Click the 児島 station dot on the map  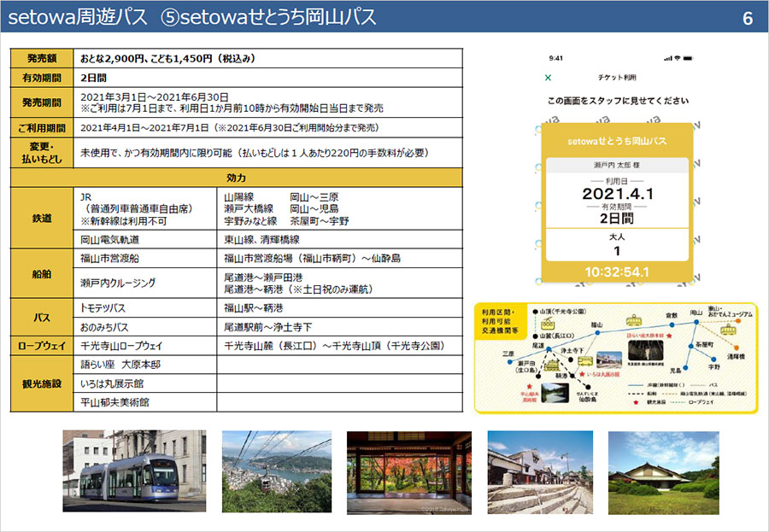pos(685,368)
